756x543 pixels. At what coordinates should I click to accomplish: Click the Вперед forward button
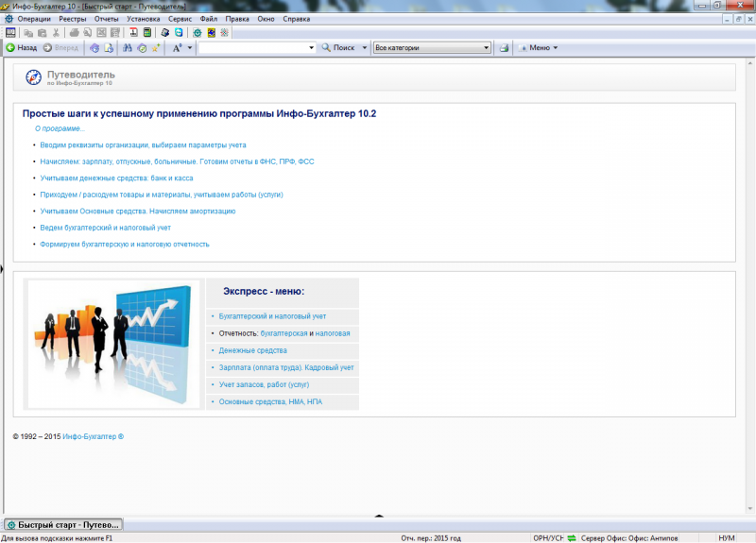60,48
